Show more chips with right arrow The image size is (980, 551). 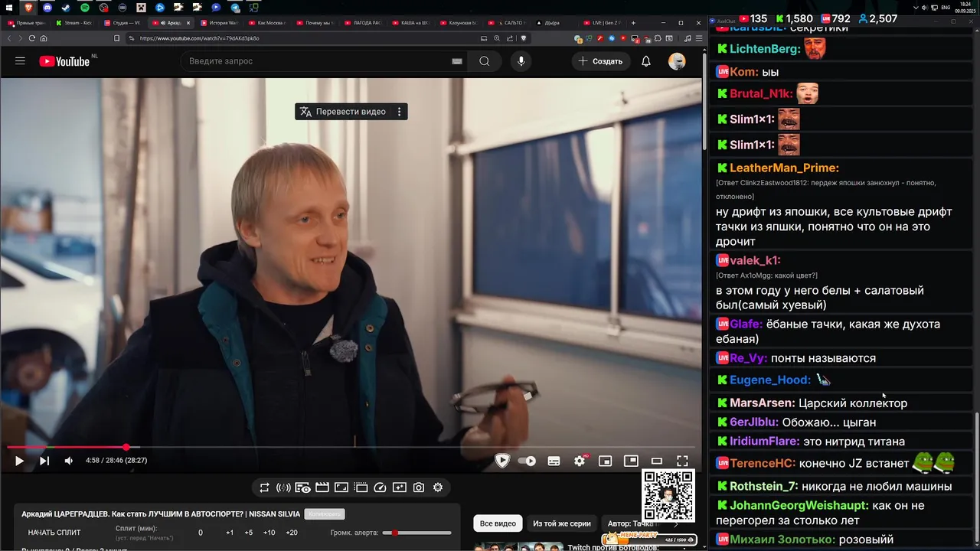coord(676,523)
